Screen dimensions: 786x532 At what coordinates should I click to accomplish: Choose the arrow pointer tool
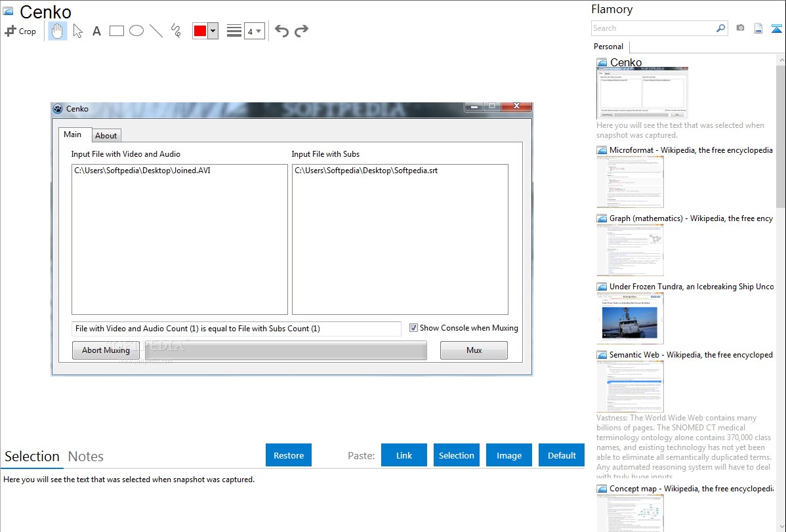tap(77, 31)
